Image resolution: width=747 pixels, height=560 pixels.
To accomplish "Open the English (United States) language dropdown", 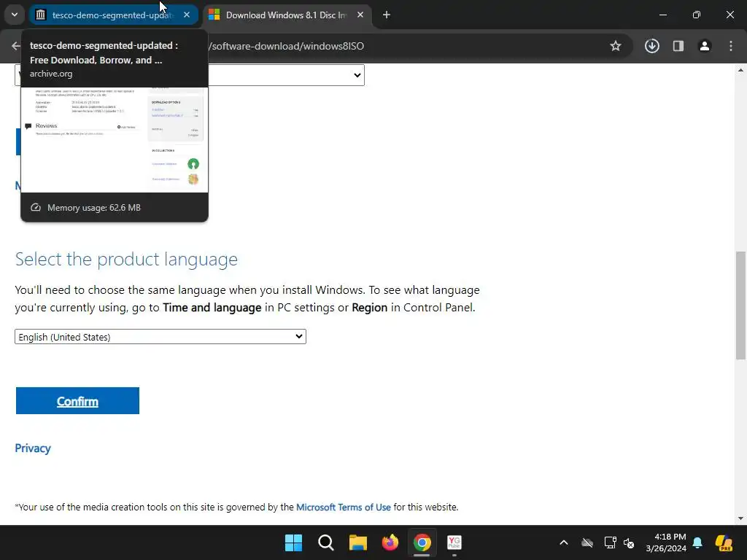I will (x=160, y=337).
